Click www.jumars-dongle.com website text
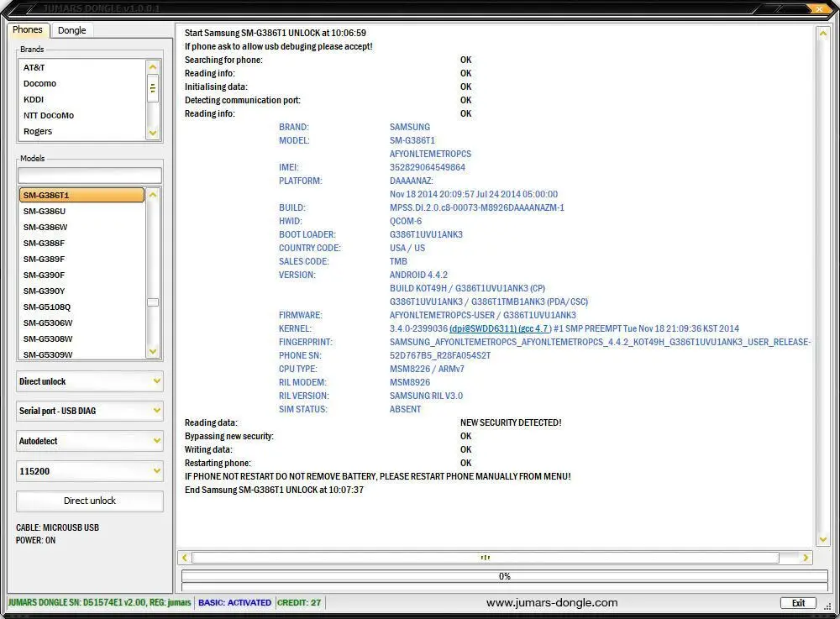Image resolution: width=840 pixels, height=619 pixels. pyautogui.click(x=552, y=603)
